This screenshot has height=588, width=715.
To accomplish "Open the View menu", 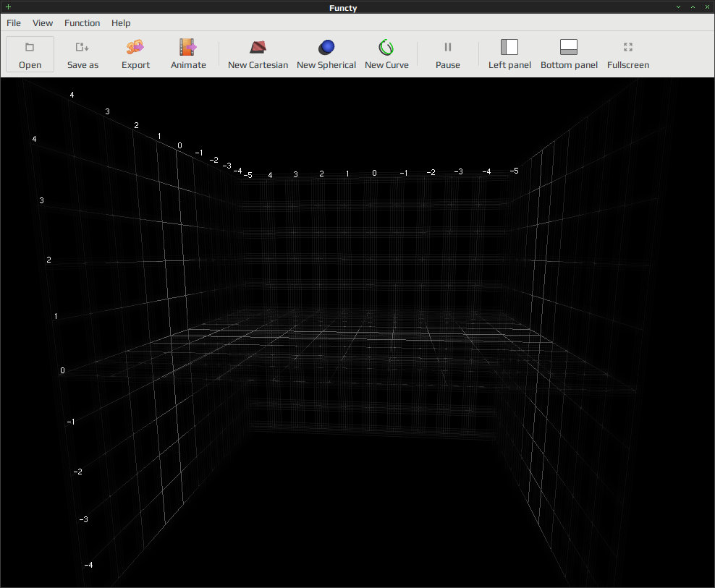I will [43, 23].
